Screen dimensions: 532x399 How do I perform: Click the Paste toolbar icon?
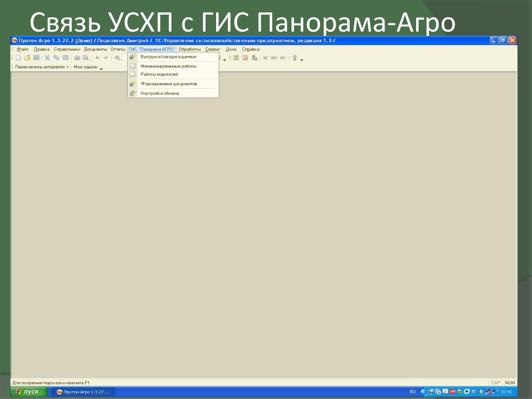click(65, 58)
